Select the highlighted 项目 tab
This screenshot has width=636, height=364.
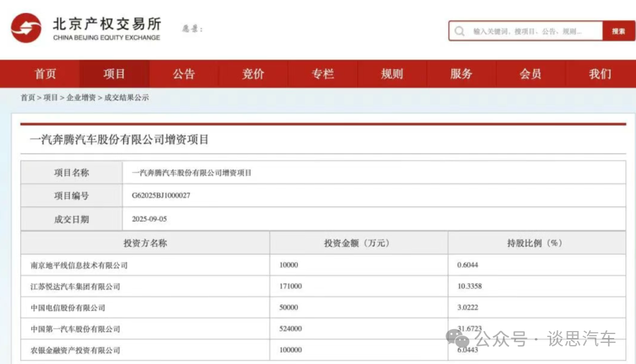114,74
